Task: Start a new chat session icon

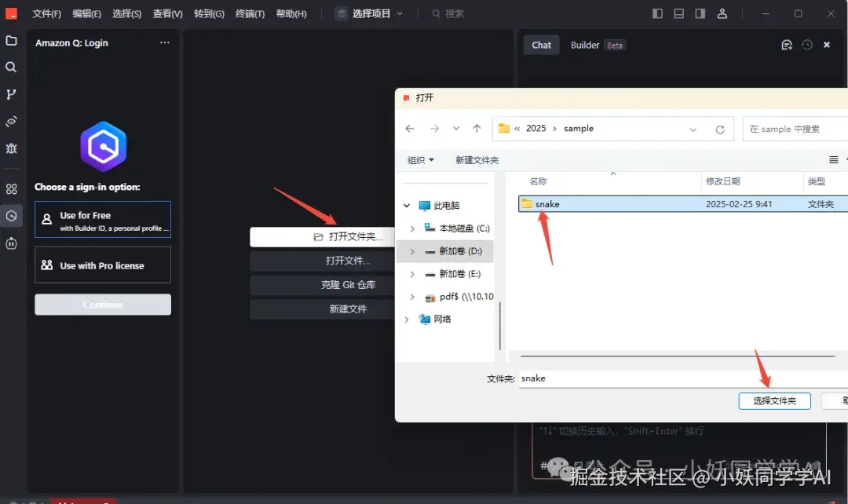Action: click(x=787, y=45)
